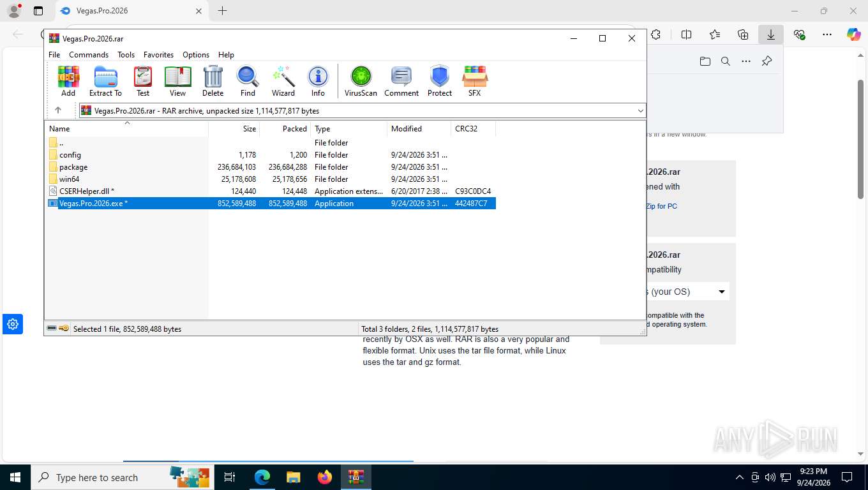Image resolution: width=868 pixels, height=490 pixels.
Task: Open the Tools menu
Action: 126,55
